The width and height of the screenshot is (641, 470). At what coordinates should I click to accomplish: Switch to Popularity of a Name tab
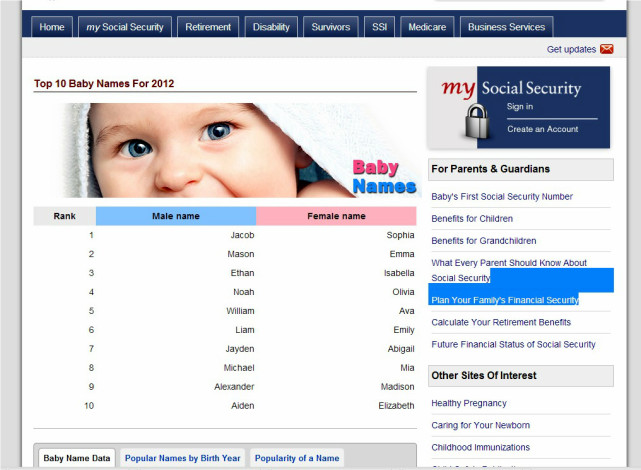click(297, 458)
